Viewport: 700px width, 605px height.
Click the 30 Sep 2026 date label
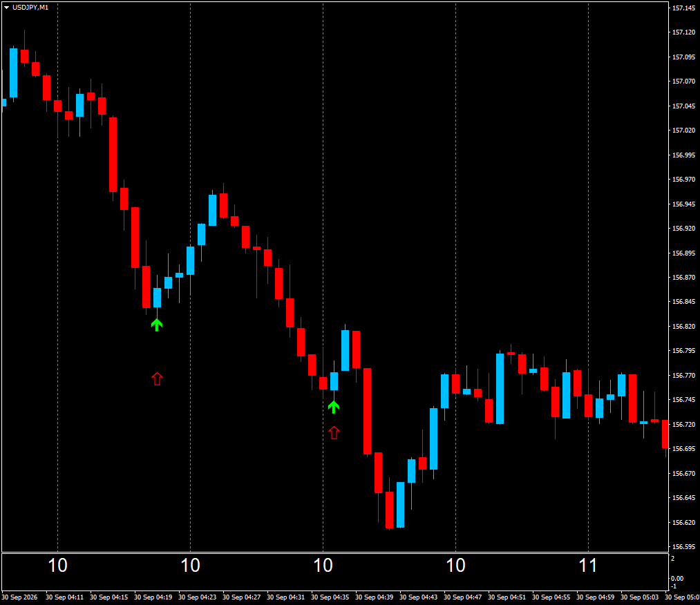19,597
